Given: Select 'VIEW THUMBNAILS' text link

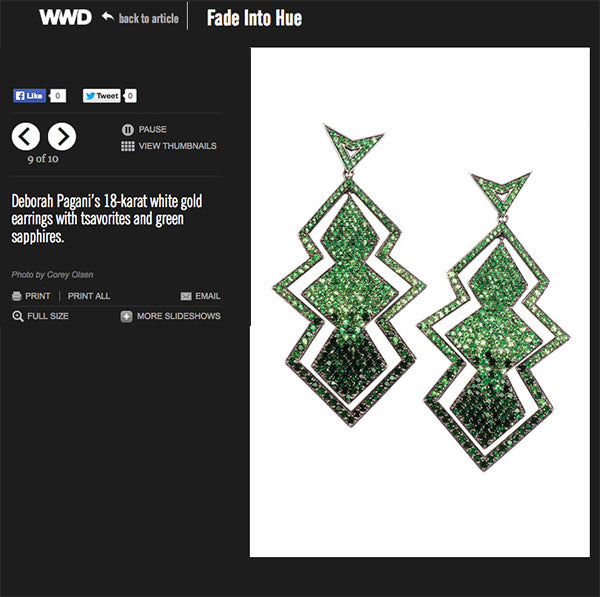Looking at the screenshot, I should point(178,146).
